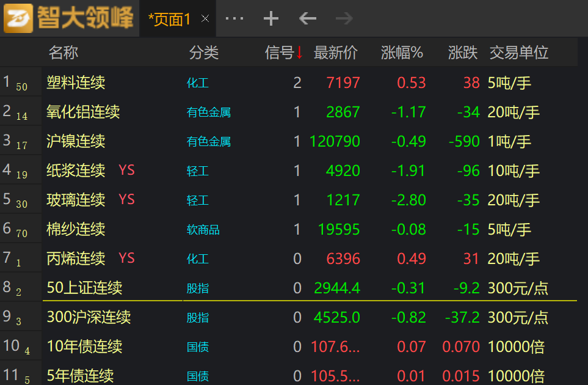This screenshot has width=588, height=385.
Task: Click the 交易单位 column header
Action: pos(518,53)
